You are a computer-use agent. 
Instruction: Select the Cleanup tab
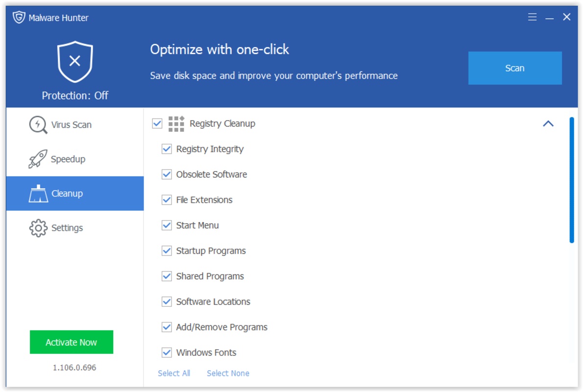[x=75, y=194]
